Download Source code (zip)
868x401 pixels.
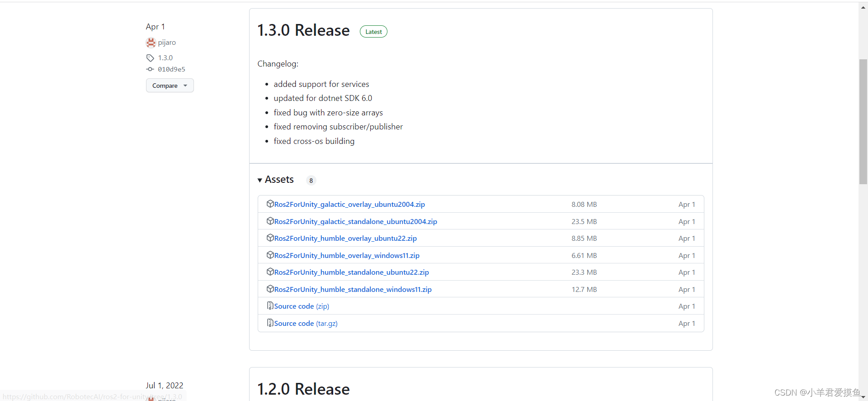point(302,306)
